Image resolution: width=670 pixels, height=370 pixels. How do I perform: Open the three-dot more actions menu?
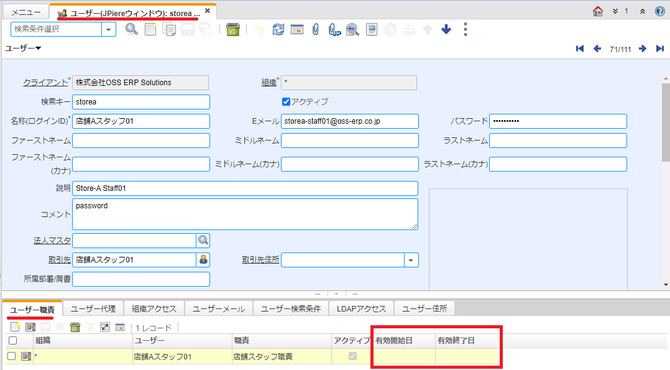point(465,29)
